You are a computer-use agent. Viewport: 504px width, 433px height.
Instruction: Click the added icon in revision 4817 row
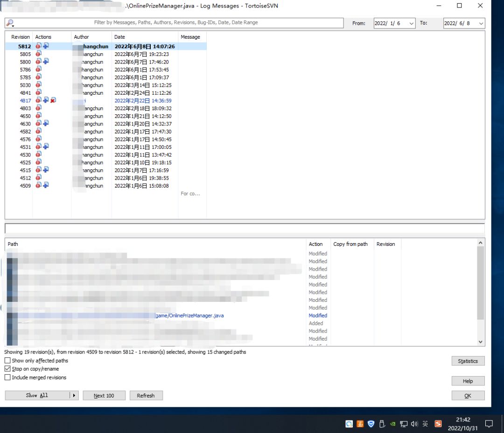click(46, 100)
